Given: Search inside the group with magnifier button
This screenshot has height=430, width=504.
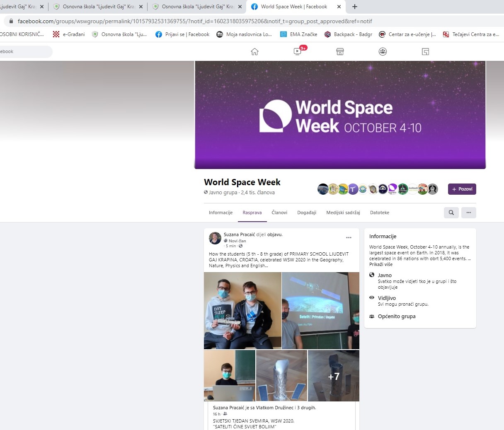Looking at the screenshot, I should pos(451,213).
